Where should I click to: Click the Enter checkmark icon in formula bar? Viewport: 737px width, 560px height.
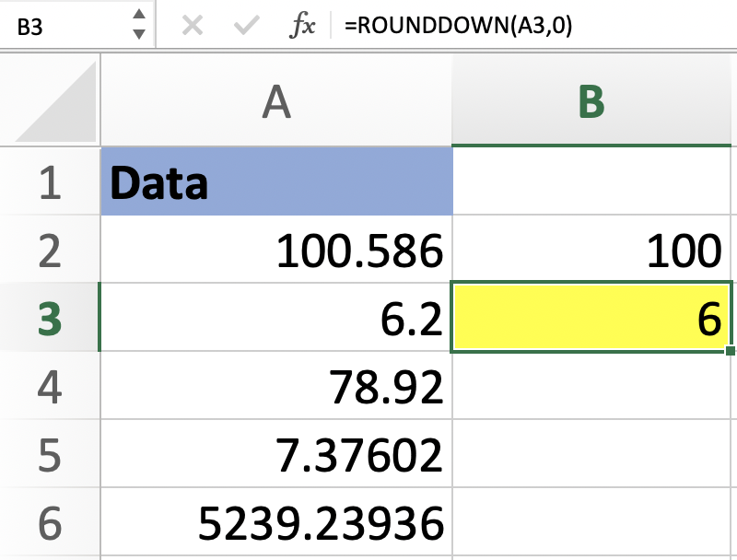click(246, 26)
